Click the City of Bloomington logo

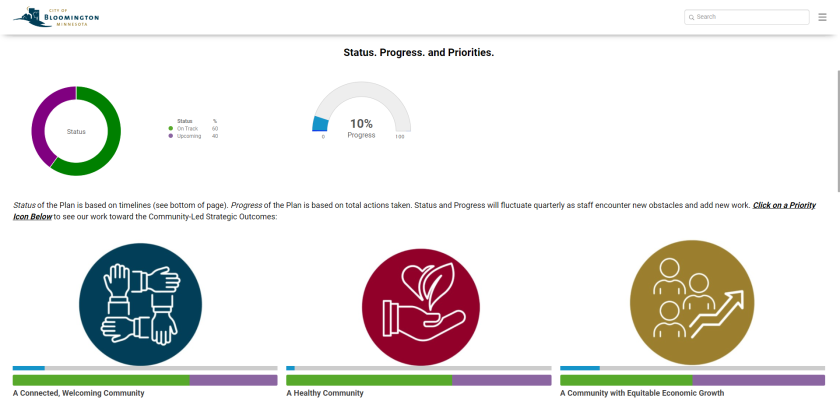(57, 17)
